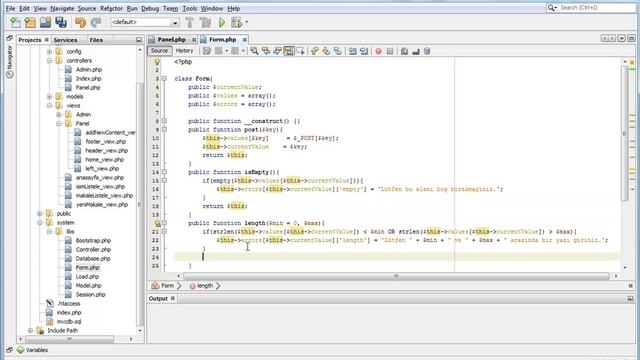Click the New File toolbar icon
640x360 pixels.
(x=15, y=22)
